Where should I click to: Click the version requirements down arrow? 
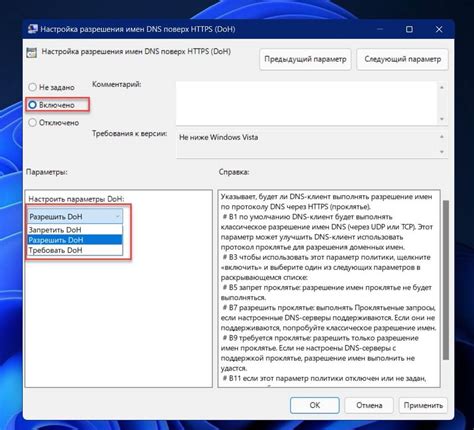click(442, 152)
